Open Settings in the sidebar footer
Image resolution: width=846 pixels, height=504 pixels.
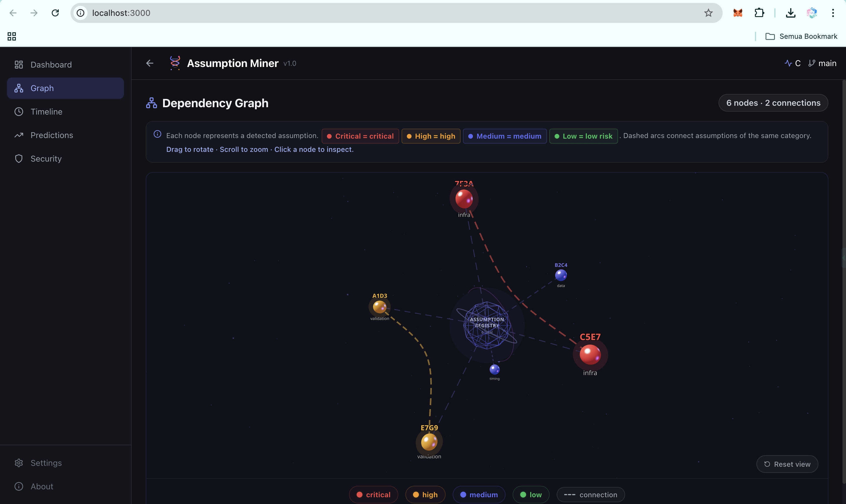[x=46, y=463]
